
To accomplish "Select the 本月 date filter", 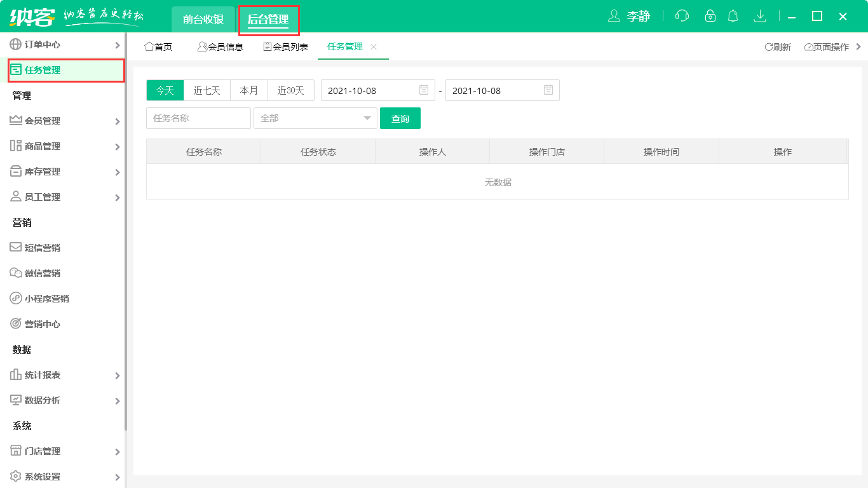I will tap(248, 90).
